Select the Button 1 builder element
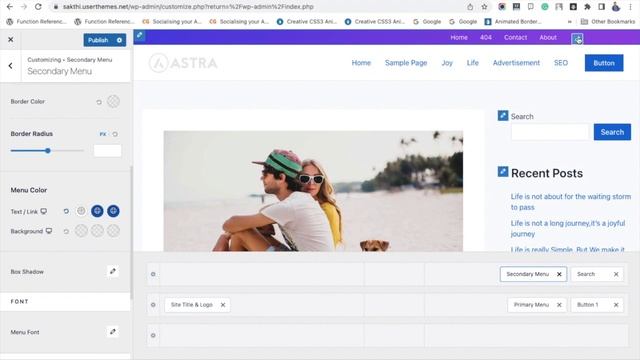This screenshot has height=360, width=640. point(587,305)
